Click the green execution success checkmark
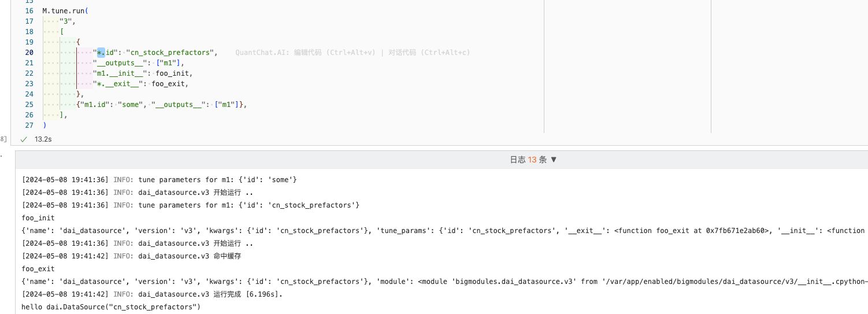This screenshot has height=314, width=868. coord(24,139)
